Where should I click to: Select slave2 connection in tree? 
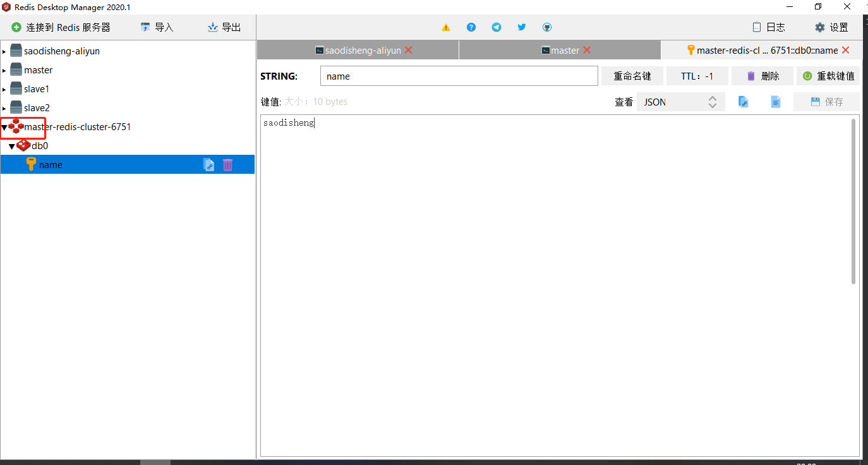[37, 108]
